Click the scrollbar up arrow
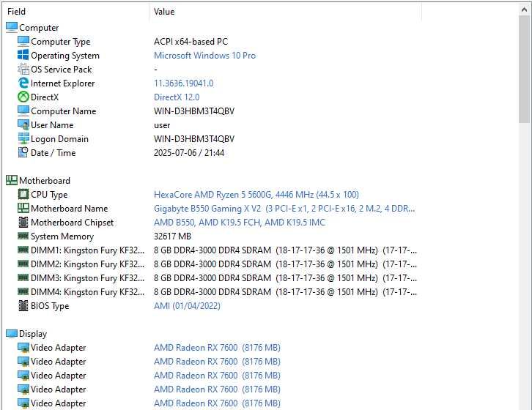The image size is (532, 410). pyautogui.click(x=525, y=10)
